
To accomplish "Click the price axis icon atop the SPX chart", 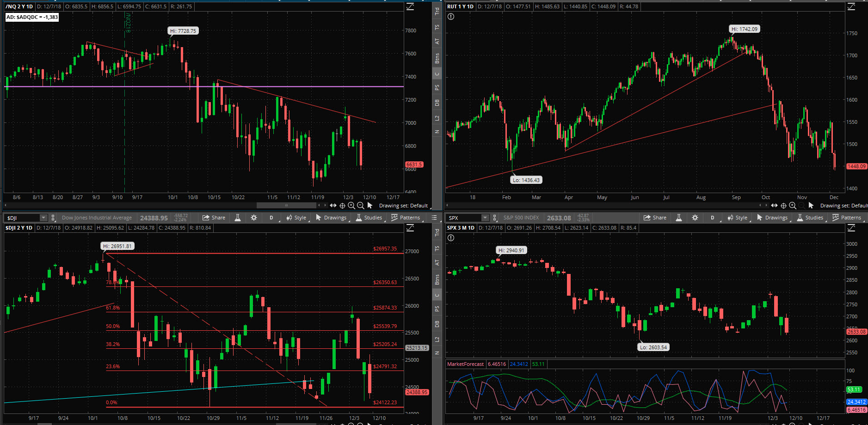I will pyautogui.click(x=851, y=228).
